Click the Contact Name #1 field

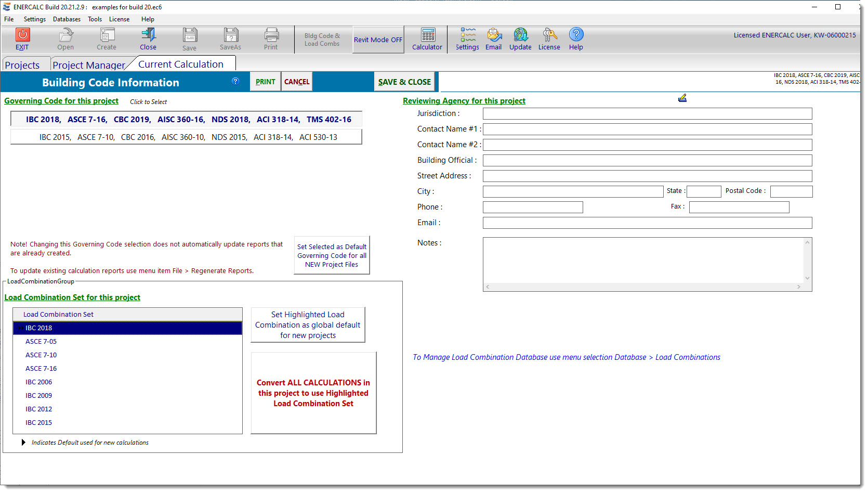[x=647, y=129]
